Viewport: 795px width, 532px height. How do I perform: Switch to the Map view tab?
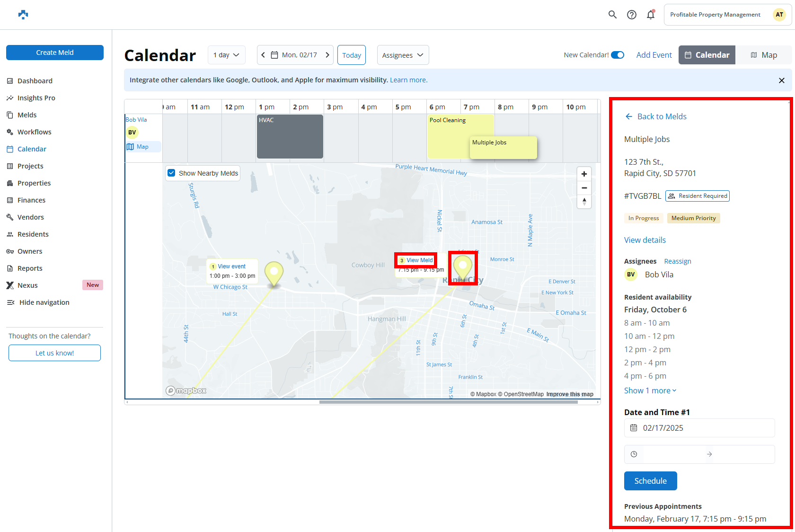tap(764, 55)
